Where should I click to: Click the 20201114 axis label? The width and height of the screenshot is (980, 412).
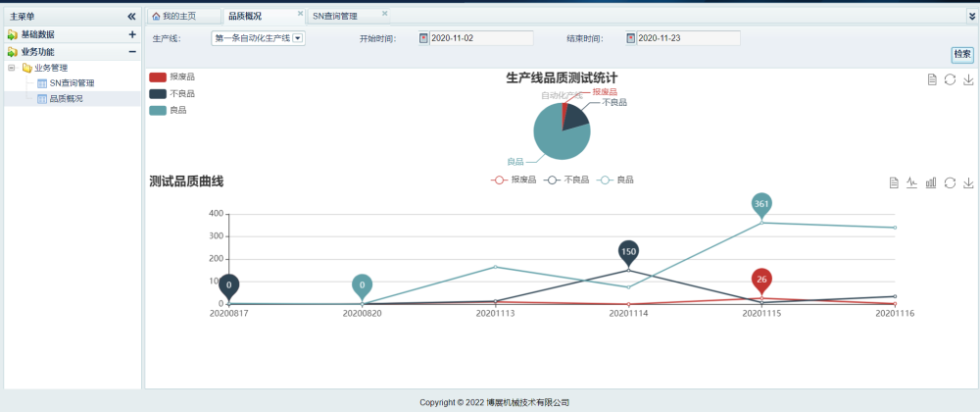coord(629,313)
